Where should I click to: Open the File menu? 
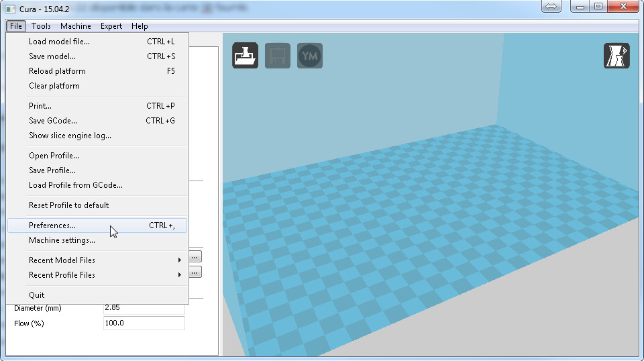[16, 26]
